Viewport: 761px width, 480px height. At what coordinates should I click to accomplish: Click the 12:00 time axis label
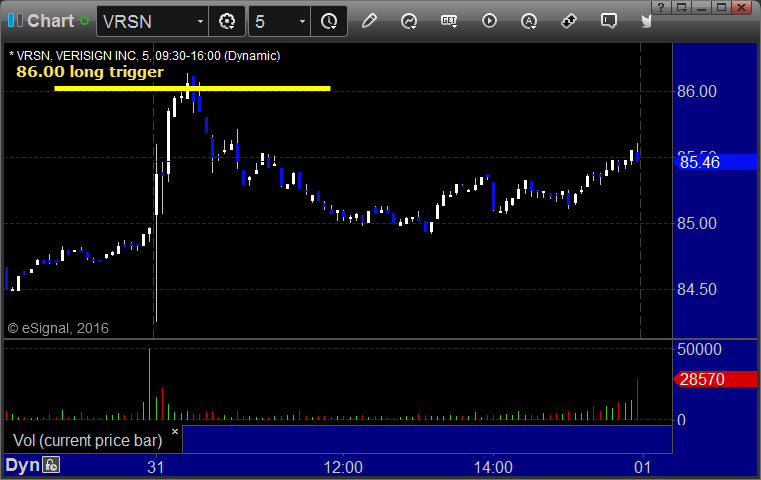click(x=343, y=467)
